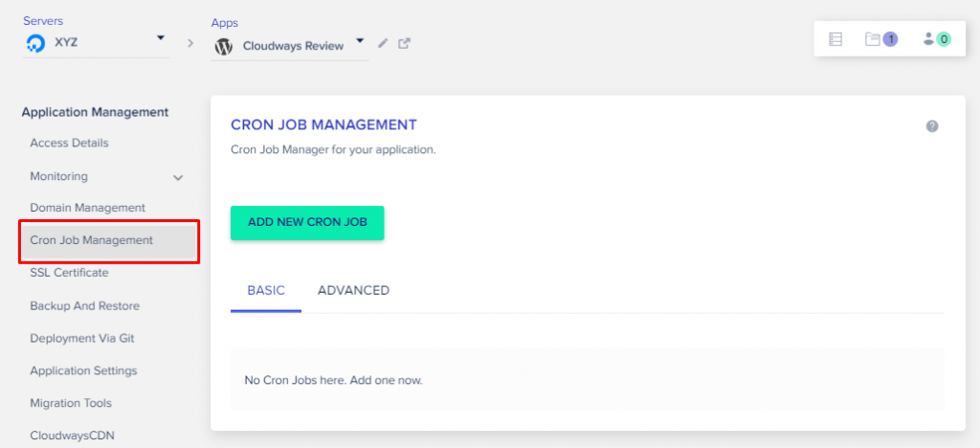Viewport: 980px width, 448px height.
Task: Click the Add New Cron Job button
Action: 306,222
